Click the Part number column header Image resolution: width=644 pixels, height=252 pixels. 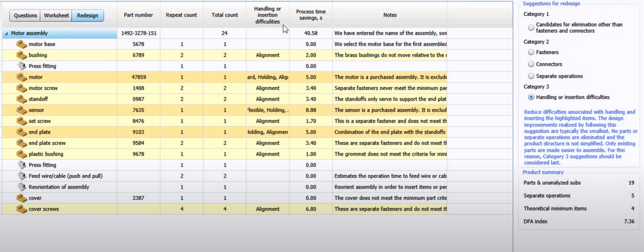(138, 15)
